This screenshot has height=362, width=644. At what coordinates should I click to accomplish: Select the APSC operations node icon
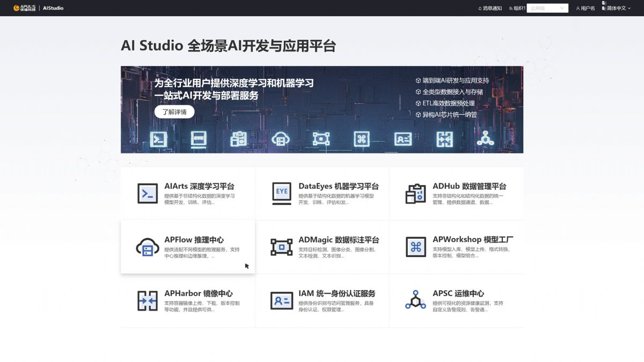click(415, 300)
